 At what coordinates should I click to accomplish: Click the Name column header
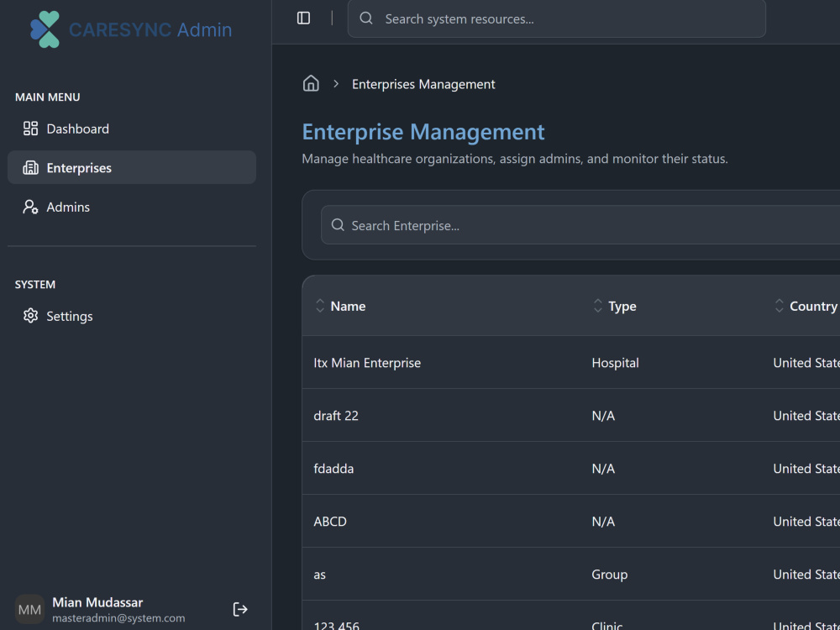(349, 306)
